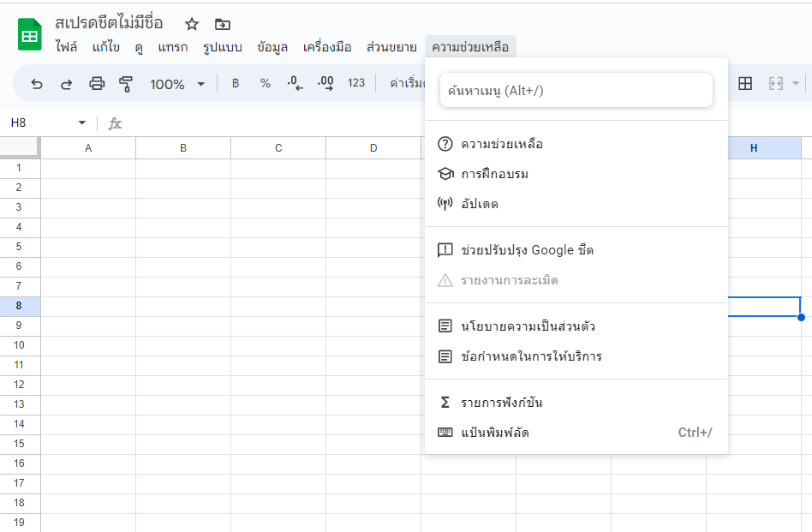Click the green Google Sheets home icon
This screenshot has width=812, height=532.
tap(28, 35)
